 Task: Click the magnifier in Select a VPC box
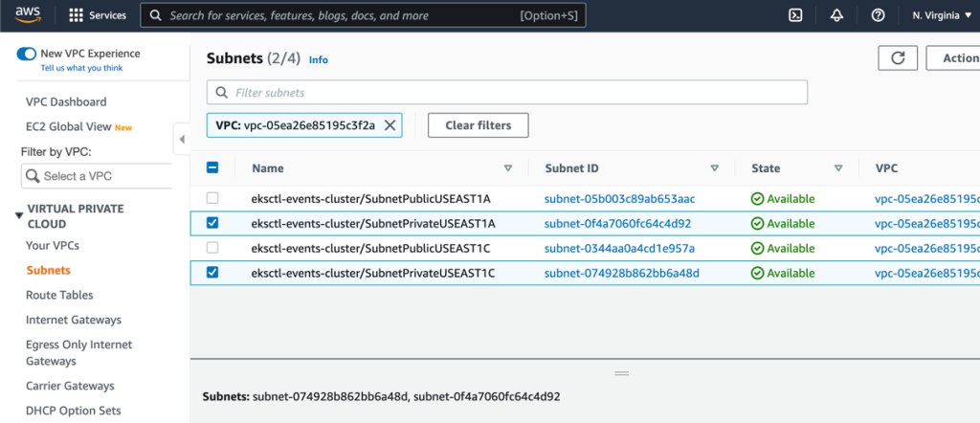coord(32,176)
